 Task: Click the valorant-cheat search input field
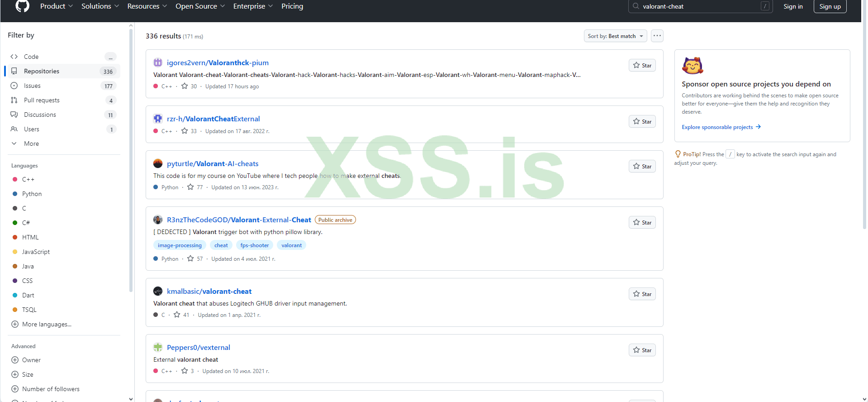click(x=700, y=6)
